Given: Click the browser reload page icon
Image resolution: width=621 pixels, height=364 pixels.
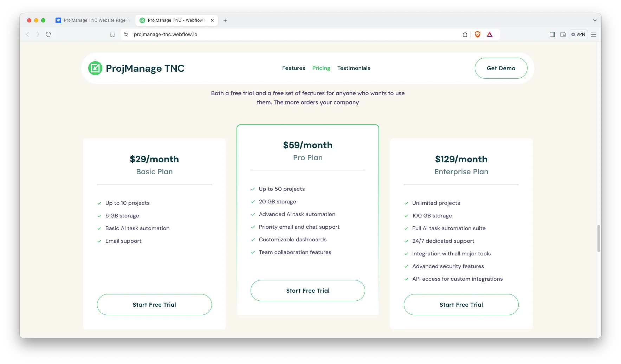Looking at the screenshot, I should click(48, 34).
